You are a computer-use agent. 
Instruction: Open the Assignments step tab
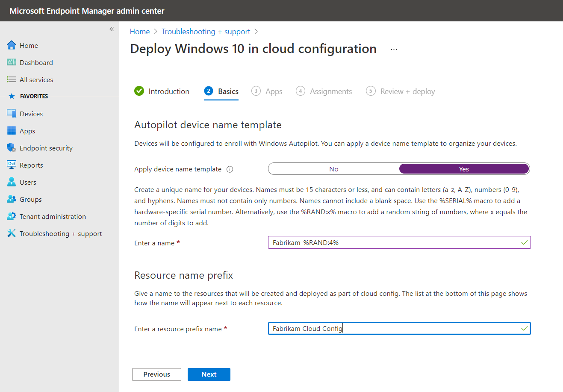(x=324, y=91)
